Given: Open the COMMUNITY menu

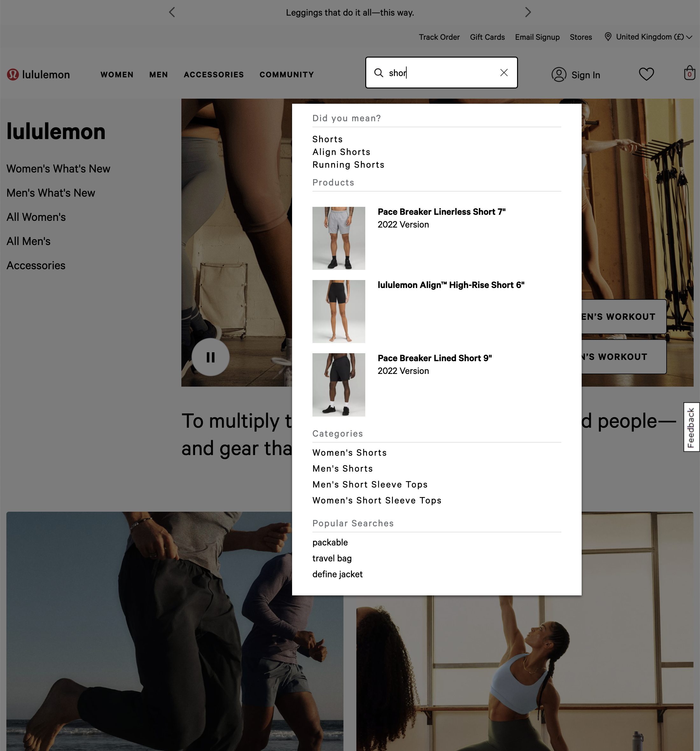Looking at the screenshot, I should [286, 75].
